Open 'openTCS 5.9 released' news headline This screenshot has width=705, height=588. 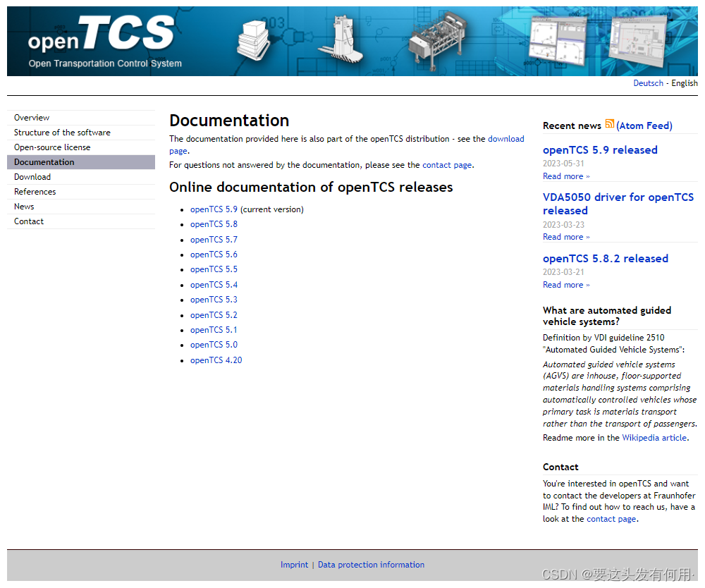600,149
